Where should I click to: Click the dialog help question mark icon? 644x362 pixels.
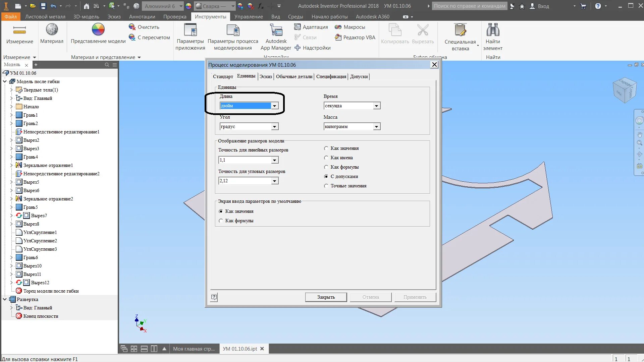(214, 297)
